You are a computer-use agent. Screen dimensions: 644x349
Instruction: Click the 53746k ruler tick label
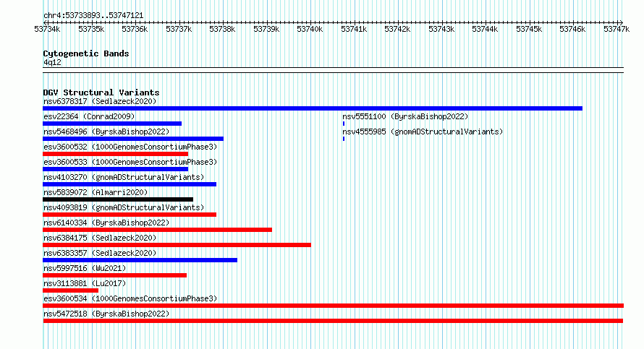pyautogui.click(x=572, y=29)
